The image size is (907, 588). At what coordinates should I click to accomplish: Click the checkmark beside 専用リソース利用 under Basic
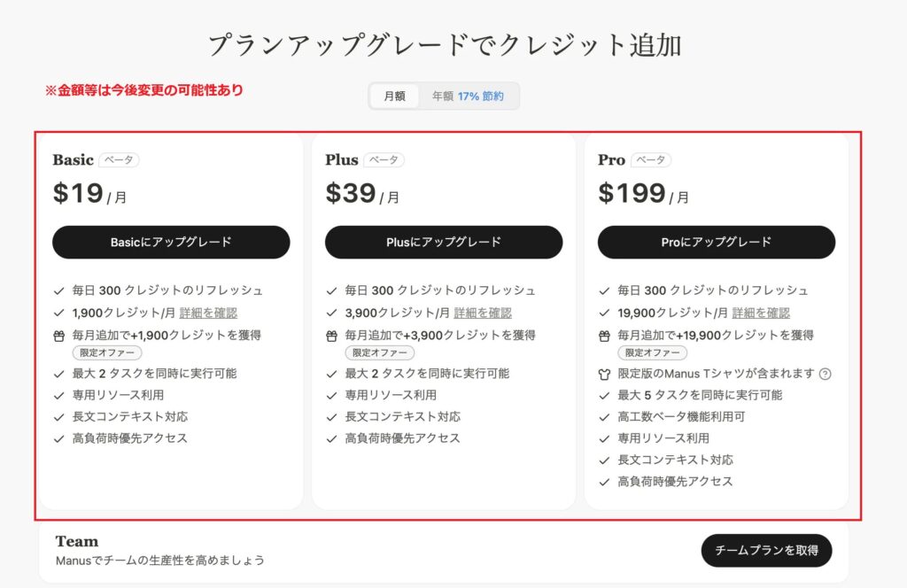point(59,395)
